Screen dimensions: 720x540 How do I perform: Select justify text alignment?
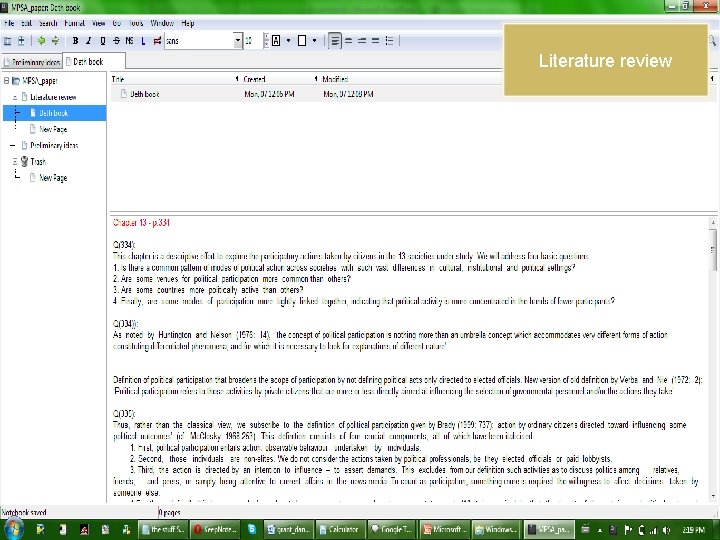(x=376, y=41)
